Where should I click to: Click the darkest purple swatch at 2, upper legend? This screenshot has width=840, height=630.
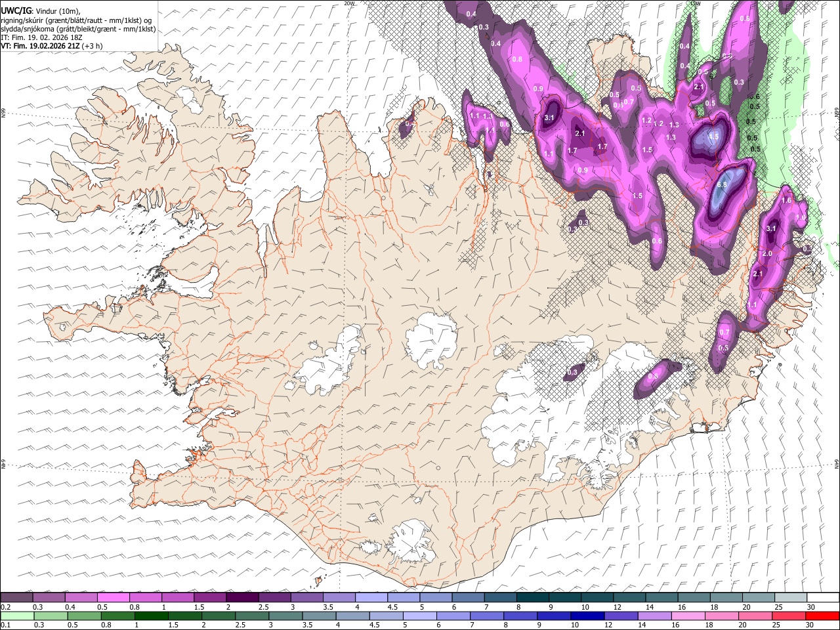(x=242, y=597)
